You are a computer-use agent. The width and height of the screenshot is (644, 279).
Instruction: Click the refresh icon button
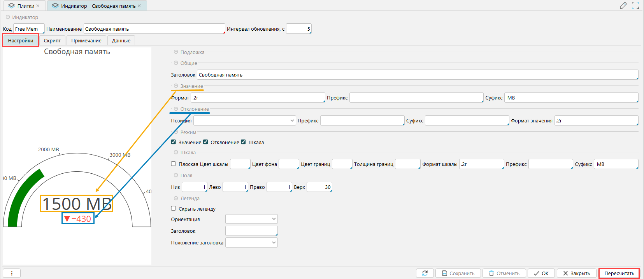pyautogui.click(x=425, y=273)
